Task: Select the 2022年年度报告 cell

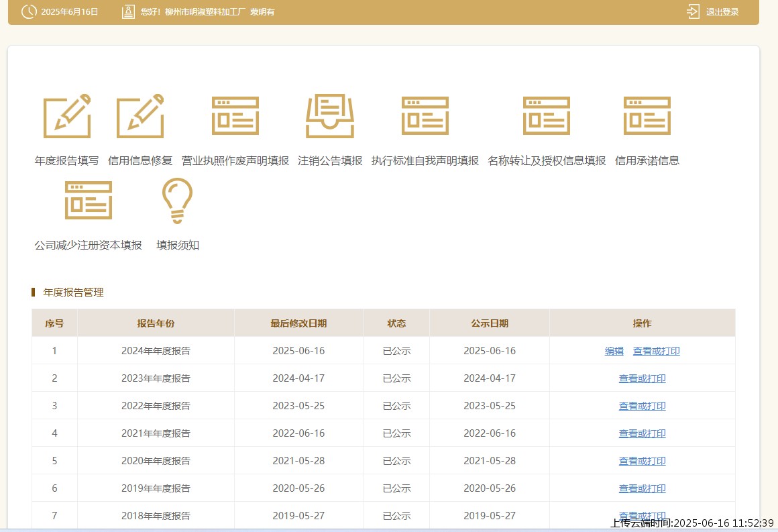Action: point(156,406)
